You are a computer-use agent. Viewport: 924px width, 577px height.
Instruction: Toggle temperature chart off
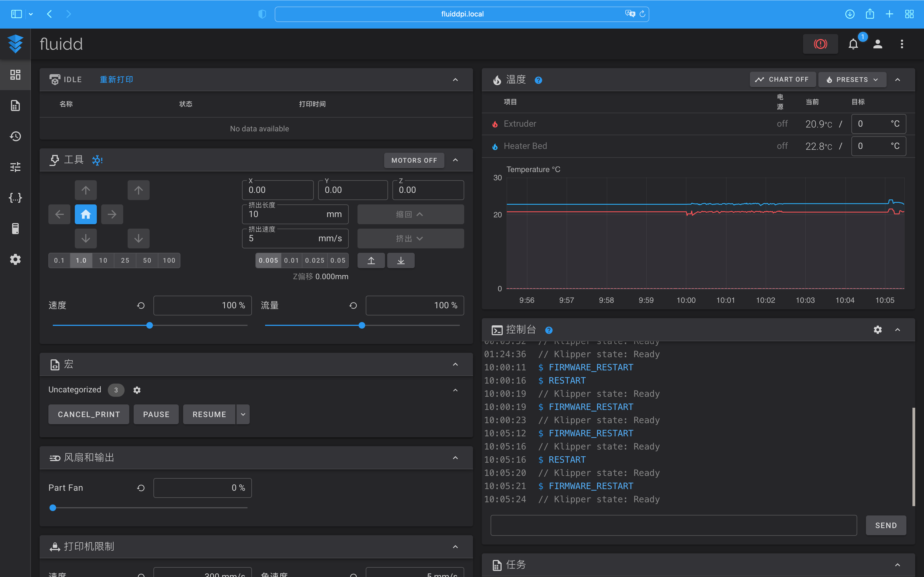point(782,79)
